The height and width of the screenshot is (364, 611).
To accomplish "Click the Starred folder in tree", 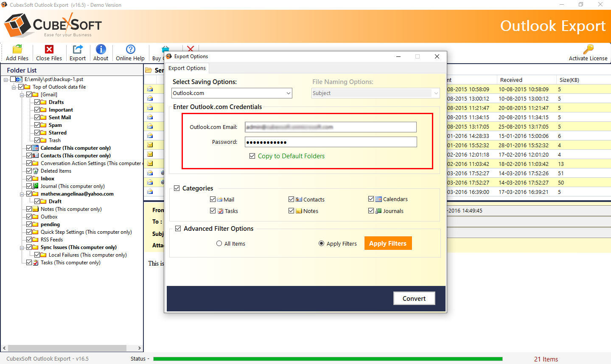I will 58,133.
